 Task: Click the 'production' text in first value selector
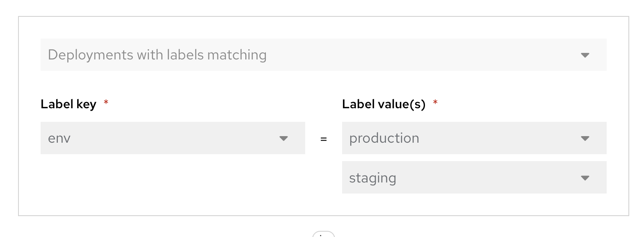click(384, 139)
